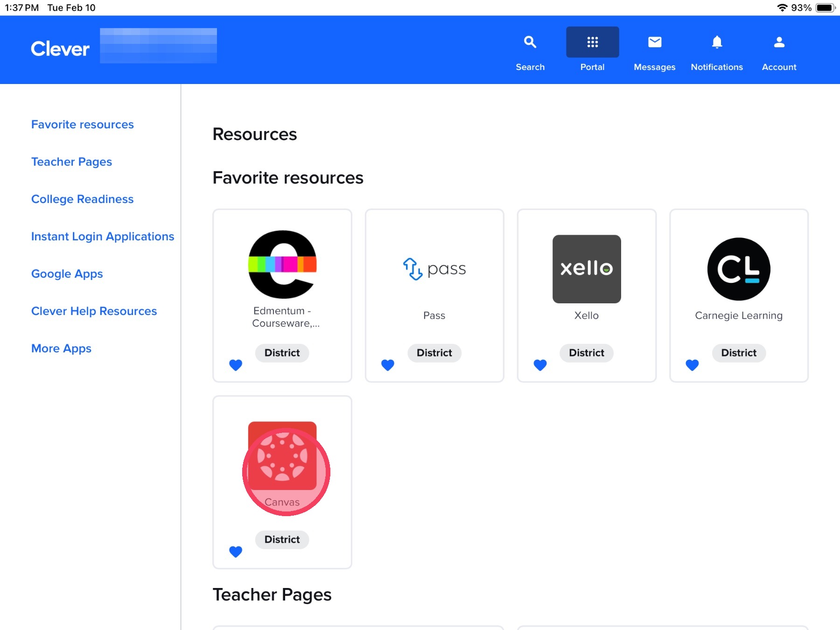840x630 pixels.
Task: Tap the Tue Feb 10 date
Action: (71, 7)
